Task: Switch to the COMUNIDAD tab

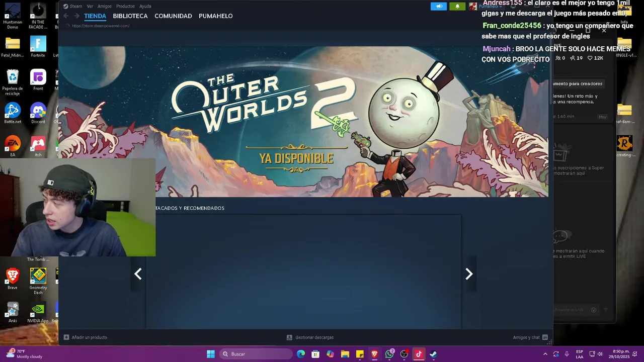Action: 173,16
